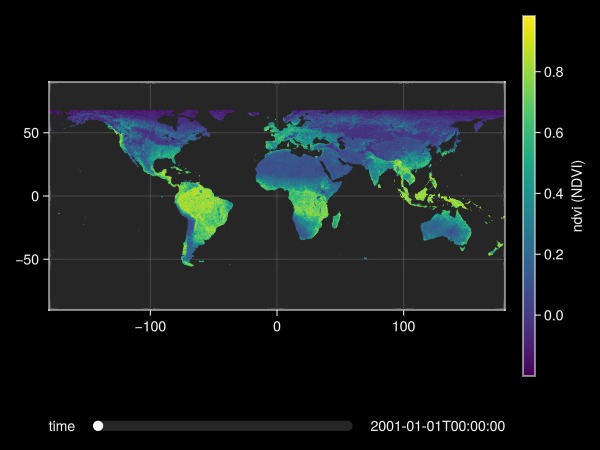Click the 100 longitude axis label
This screenshot has width=600, height=450.
(404, 327)
